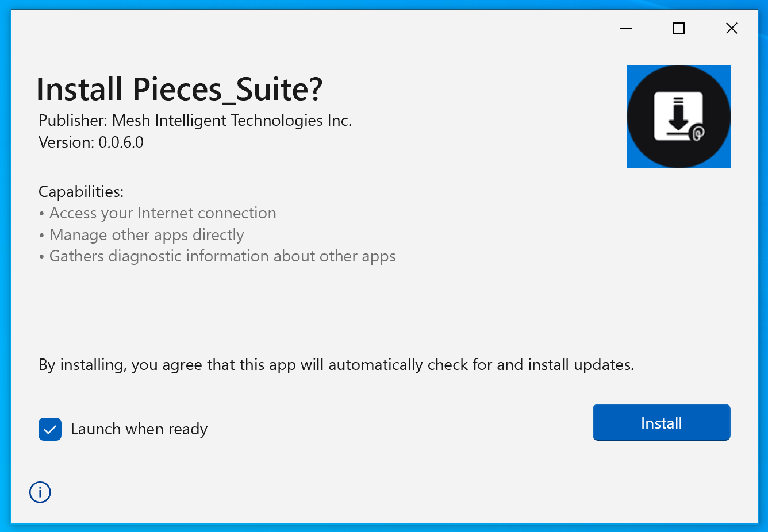Click the updates agreement statement text
The height and width of the screenshot is (532, 768).
click(336, 364)
